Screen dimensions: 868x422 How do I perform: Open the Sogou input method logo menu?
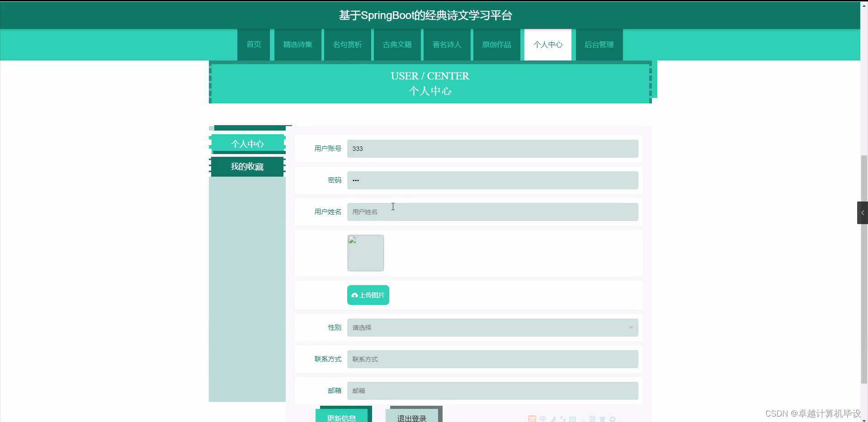point(532,419)
